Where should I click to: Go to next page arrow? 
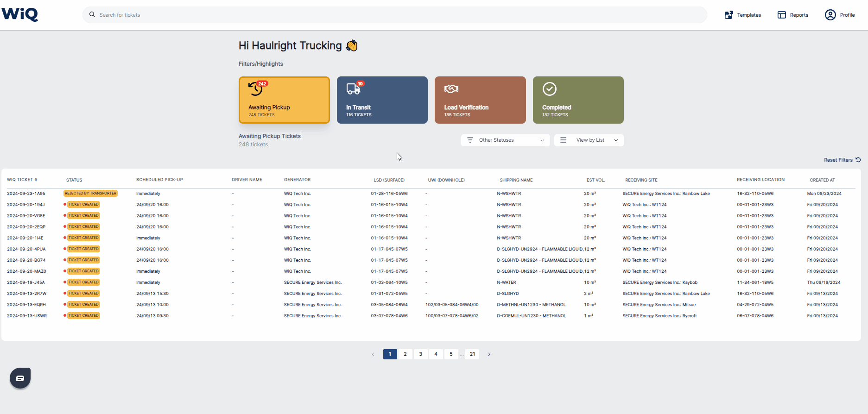[489, 354]
